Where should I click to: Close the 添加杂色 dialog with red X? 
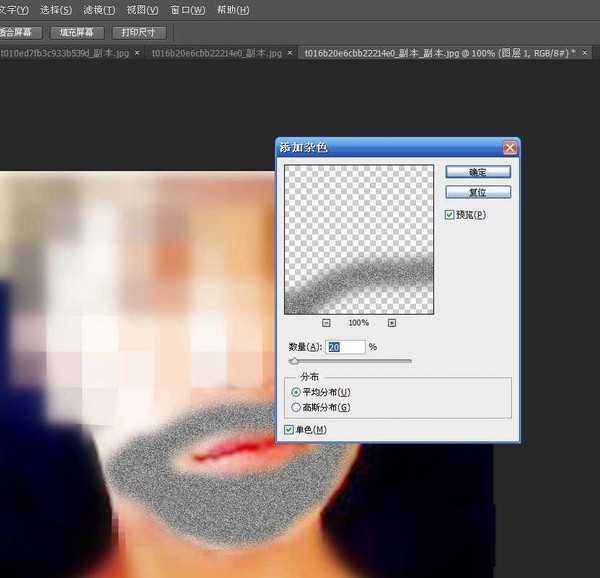510,148
